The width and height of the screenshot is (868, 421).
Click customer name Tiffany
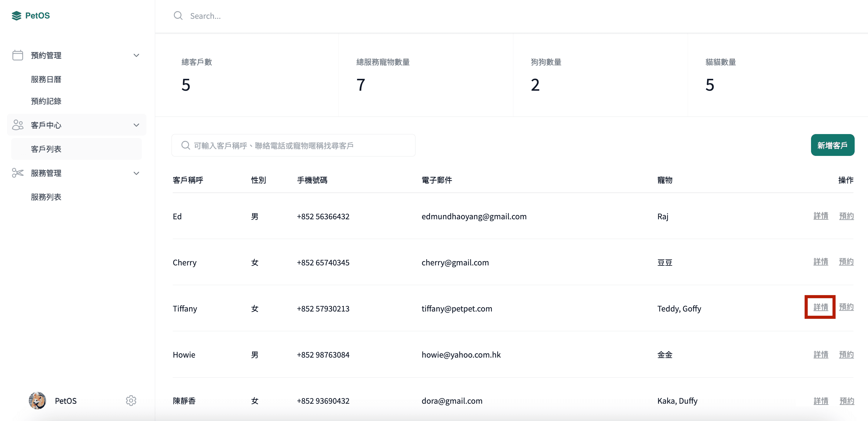185,309
